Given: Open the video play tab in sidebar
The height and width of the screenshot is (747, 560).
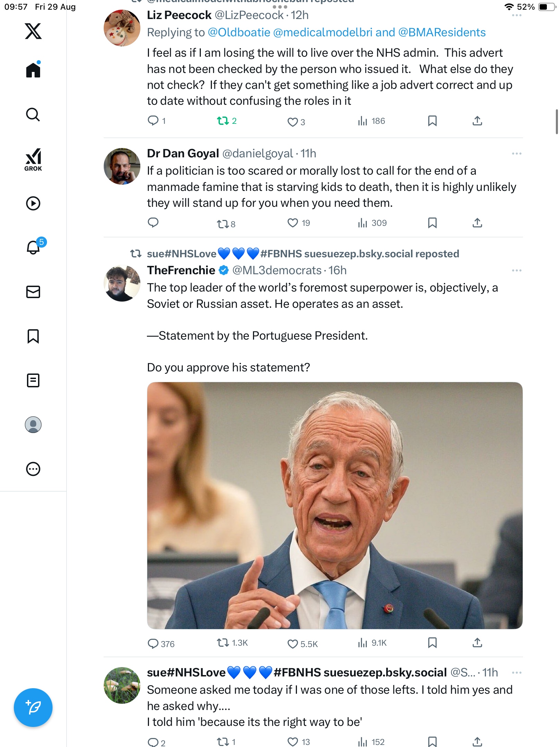Looking at the screenshot, I should tap(33, 203).
